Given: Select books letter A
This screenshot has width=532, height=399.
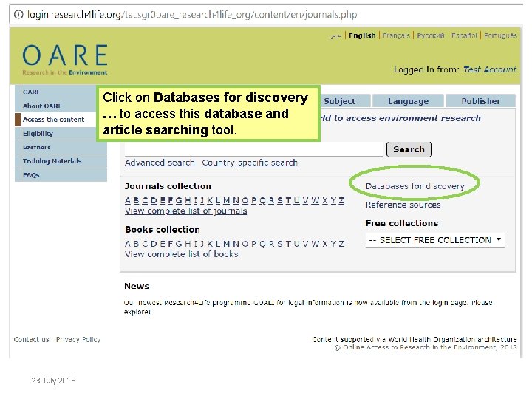Looking at the screenshot, I should [x=128, y=244].
